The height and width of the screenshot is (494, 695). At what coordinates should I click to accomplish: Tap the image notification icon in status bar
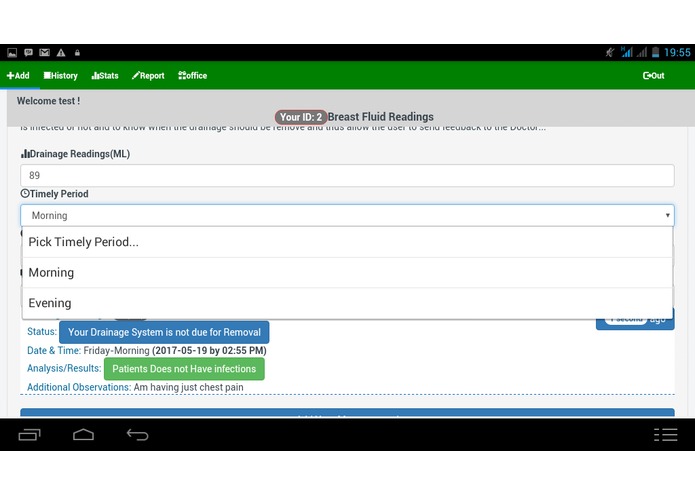12,53
